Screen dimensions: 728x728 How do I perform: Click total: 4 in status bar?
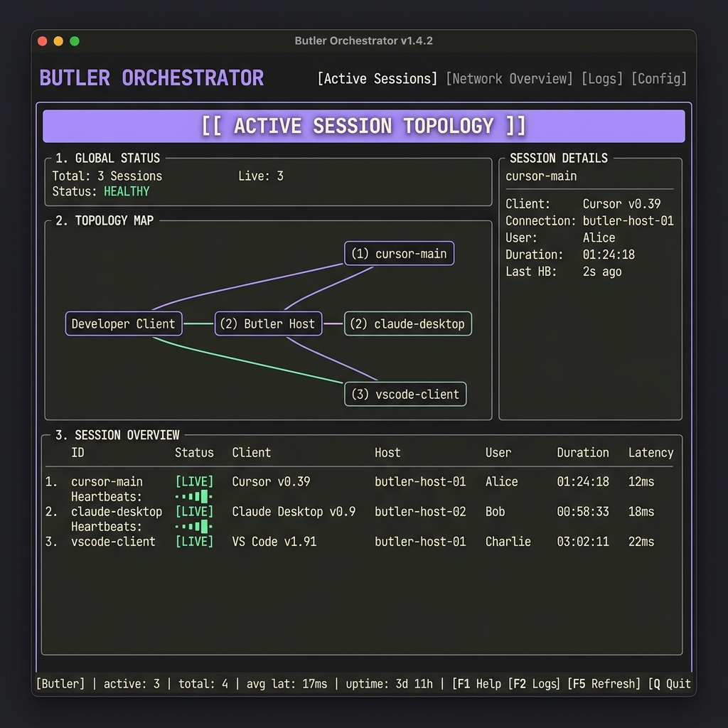(203, 684)
